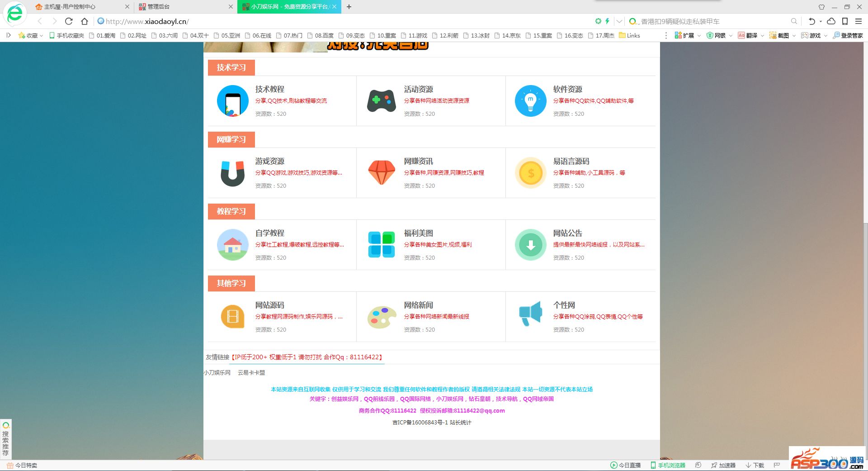
Task: Close the 管理后台 tab
Action: tap(231, 7)
